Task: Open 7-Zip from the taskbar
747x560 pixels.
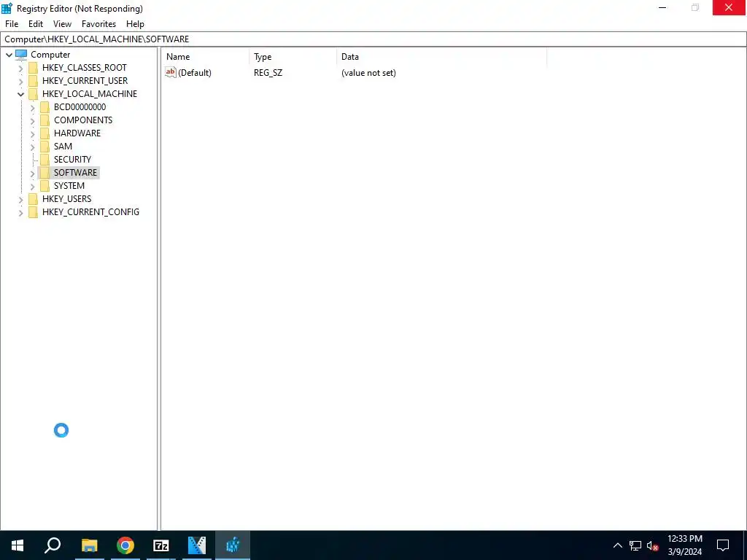Action: [161, 545]
